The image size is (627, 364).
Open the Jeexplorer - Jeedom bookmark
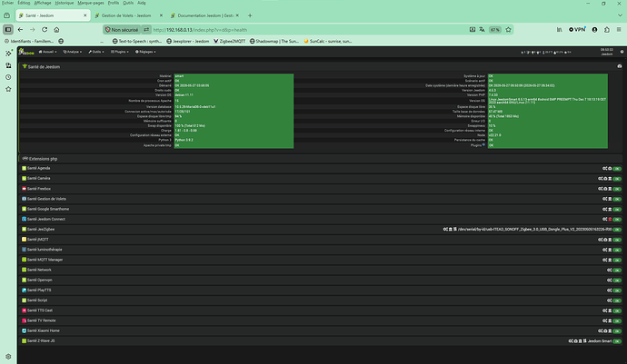[187, 41]
